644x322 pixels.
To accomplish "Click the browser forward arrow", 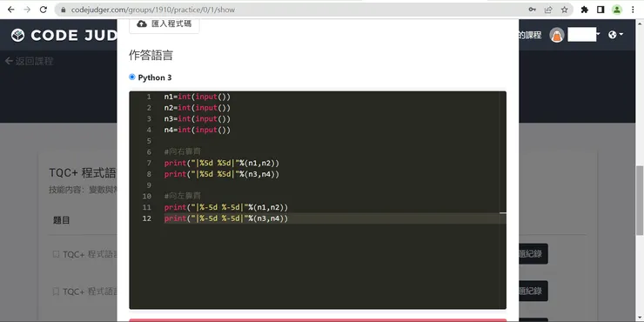I will tap(27, 10).
